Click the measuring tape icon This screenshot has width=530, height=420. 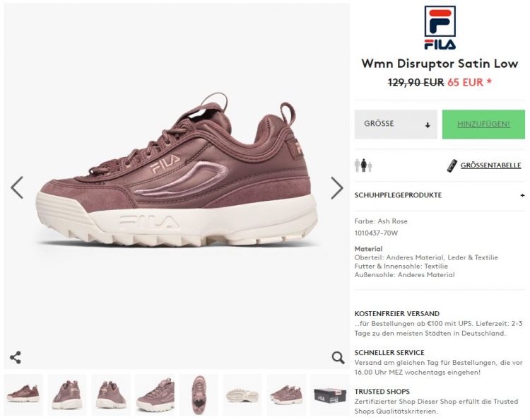point(452,165)
